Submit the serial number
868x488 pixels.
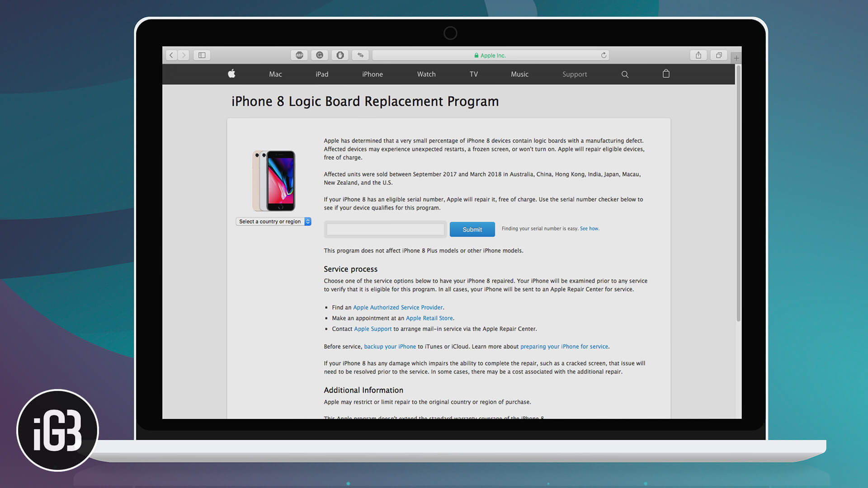pyautogui.click(x=472, y=230)
